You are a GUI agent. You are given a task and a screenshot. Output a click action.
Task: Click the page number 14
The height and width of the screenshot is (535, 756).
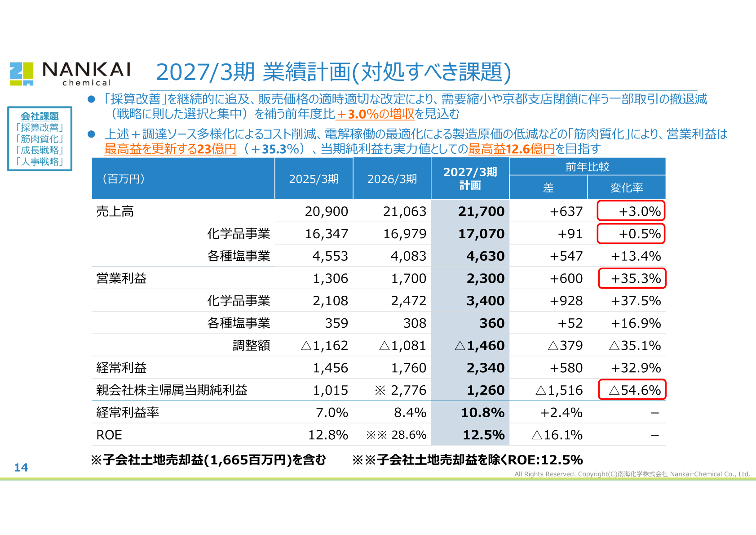coord(21,468)
